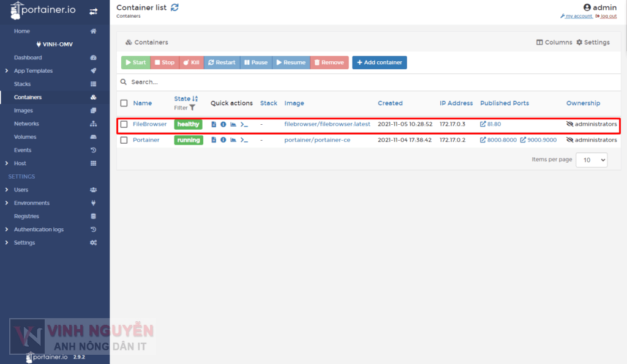Viewport: 627px width, 364px height.
Task: Open inspect info icon for FileBrowser
Action: coord(223,124)
